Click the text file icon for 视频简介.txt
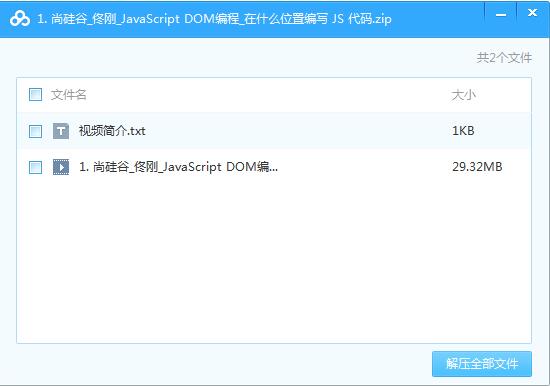The height and width of the screenshot is (386, 550). coord(61,131)
